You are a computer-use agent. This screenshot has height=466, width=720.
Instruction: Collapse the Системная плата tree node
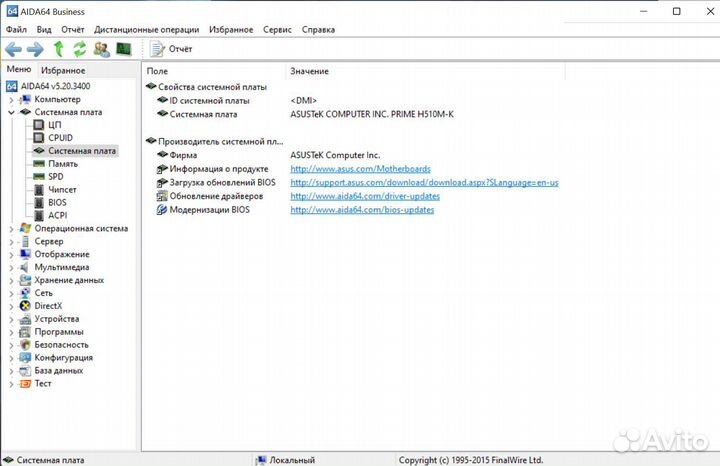(x=11, y=112)
